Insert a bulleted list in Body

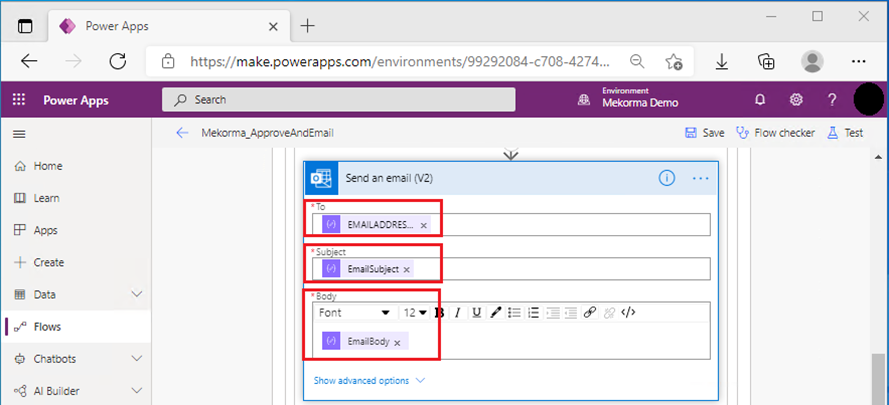[x=514, y=313]
